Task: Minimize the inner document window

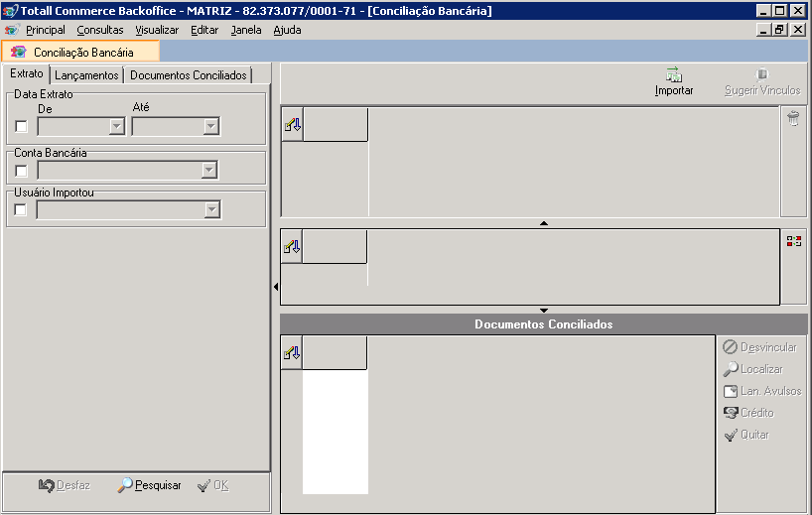Action: (763, 30)
